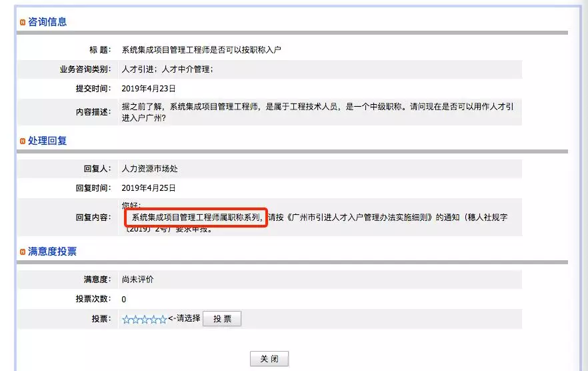
Task: Click the 业务咨询类别 field label
Action: (x=85, y=69)
